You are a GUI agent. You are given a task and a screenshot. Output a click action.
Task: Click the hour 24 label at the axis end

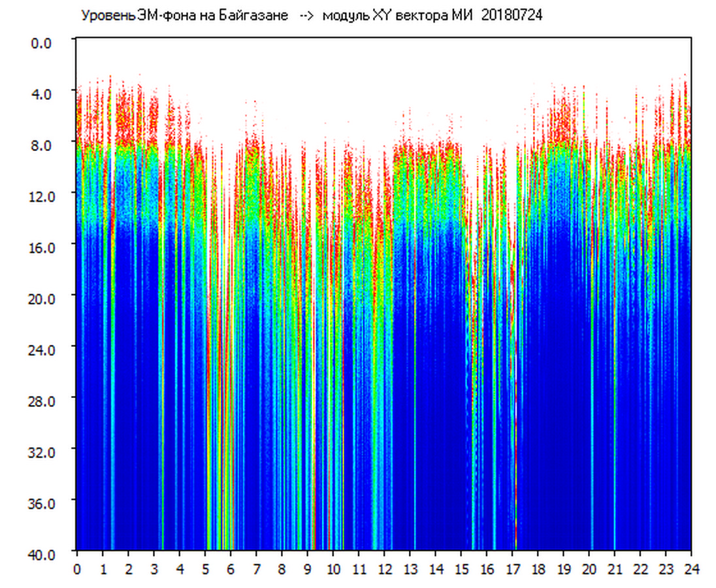coord(691,569)
